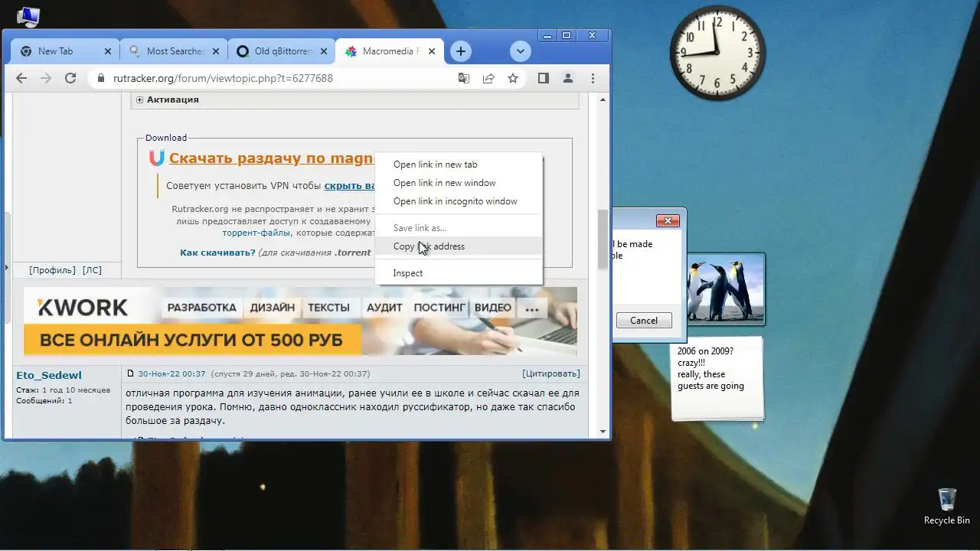Click the post icon beside 30-Ноя-22 date
The image size is (980, 551).
pyautogui.click(x=131, y=374)
